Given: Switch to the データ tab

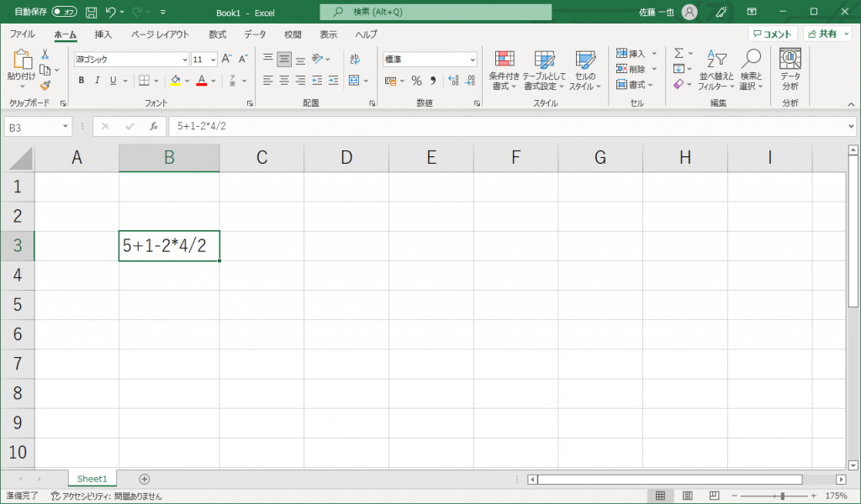Looking at the screenshot, I should 255,34.
